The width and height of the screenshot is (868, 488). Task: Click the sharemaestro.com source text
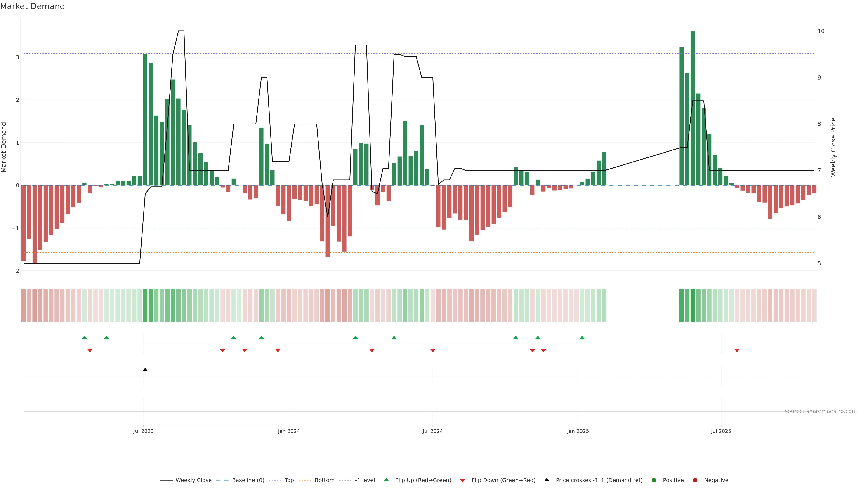click(821, 411)
